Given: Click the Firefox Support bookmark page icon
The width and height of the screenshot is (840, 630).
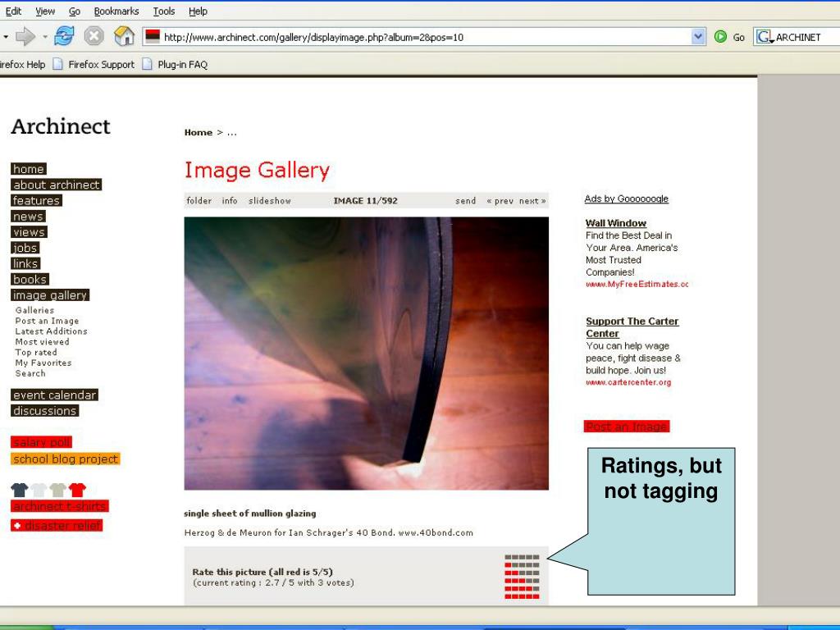Looking at the screenshot, I should [58, 64].
